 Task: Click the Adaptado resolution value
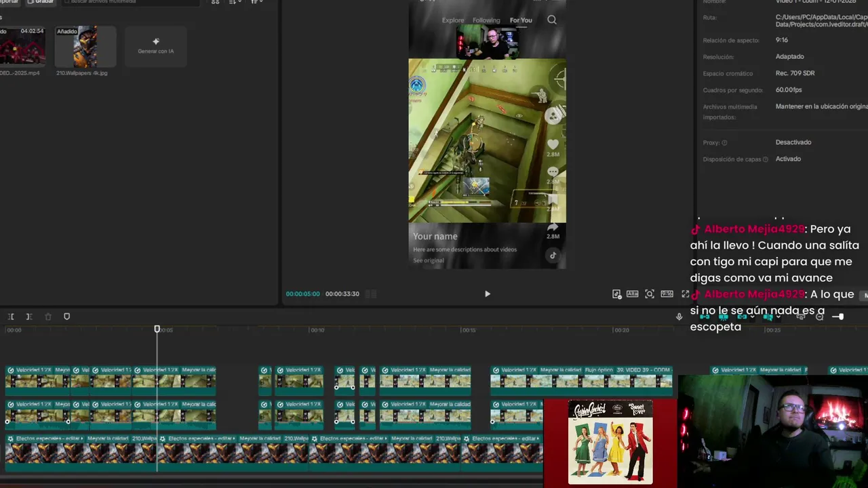790,57
